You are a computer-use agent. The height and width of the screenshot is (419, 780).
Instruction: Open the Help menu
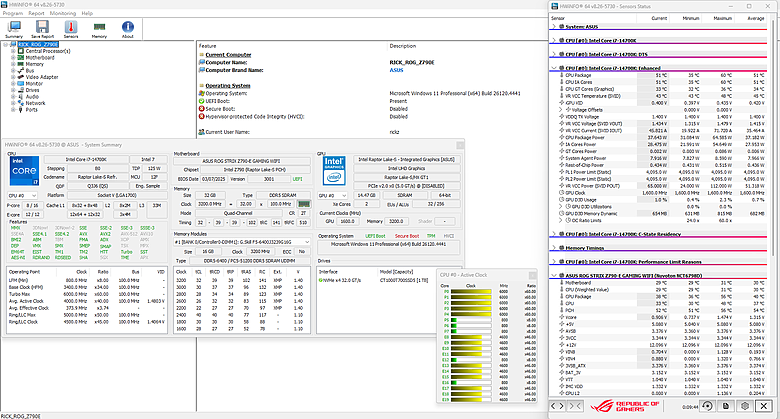pos(87,13)
